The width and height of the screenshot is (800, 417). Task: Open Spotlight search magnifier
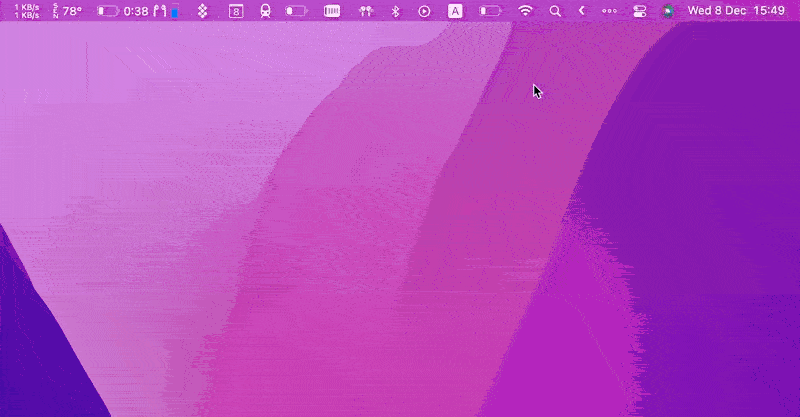pos(555,11)
